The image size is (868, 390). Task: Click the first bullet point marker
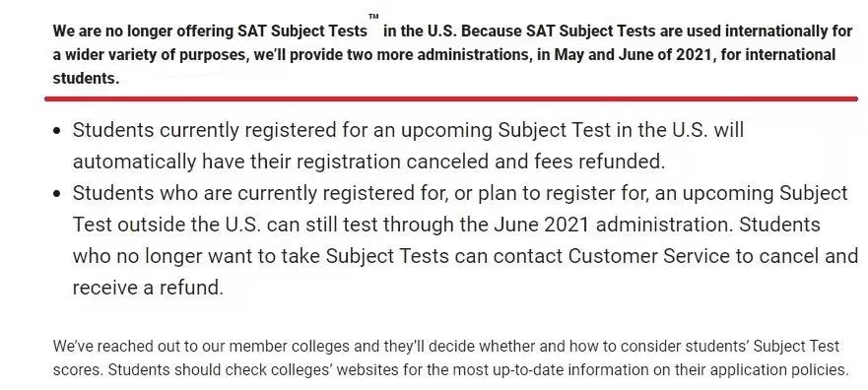coord(57,131)
